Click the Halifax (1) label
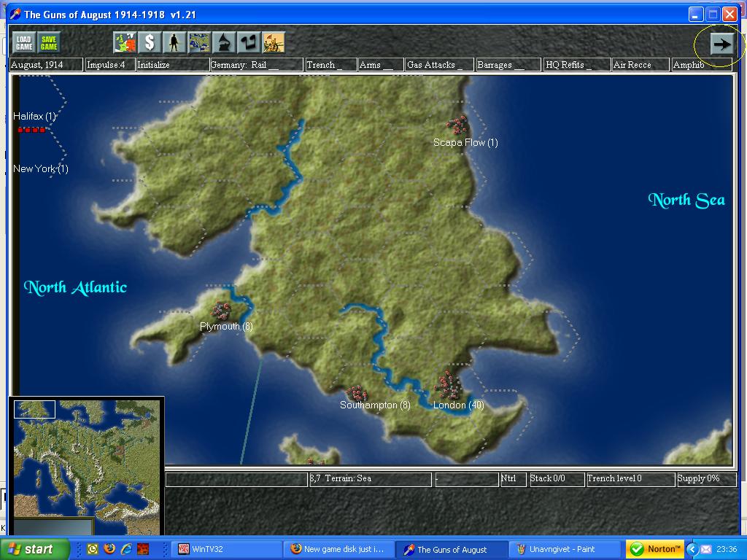This screenshot has height=560, width=747. click(34, 116)
